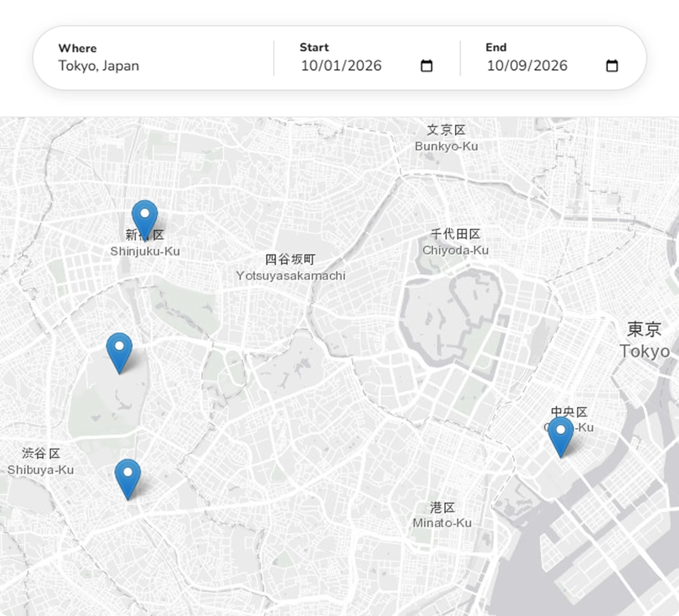
Task: Select the map pin at Shinjuku-Ku
Action: (x=145, y=220)
